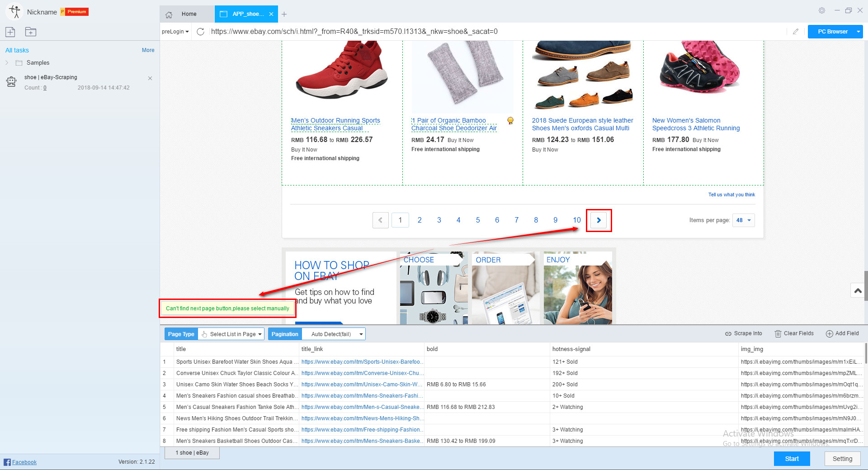The image size is (868, 470).
Task: Open the preLogin dropdown
Action: (x=175, y=32)
